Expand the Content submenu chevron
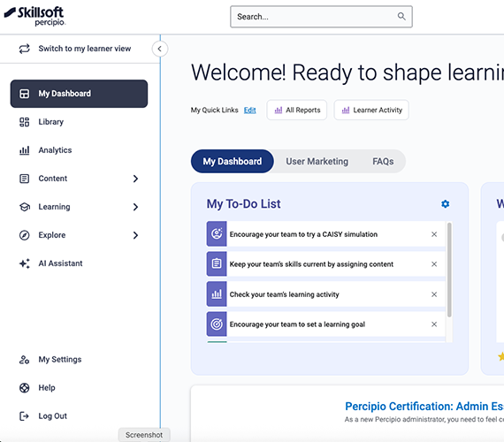The height and width of the screenshot is (442, 504). pos(135,179)
